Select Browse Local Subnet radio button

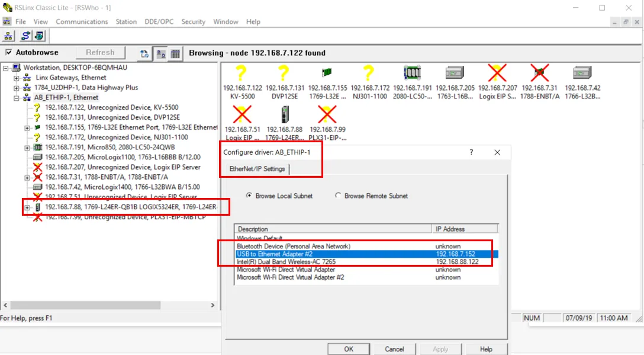point(249,196)
